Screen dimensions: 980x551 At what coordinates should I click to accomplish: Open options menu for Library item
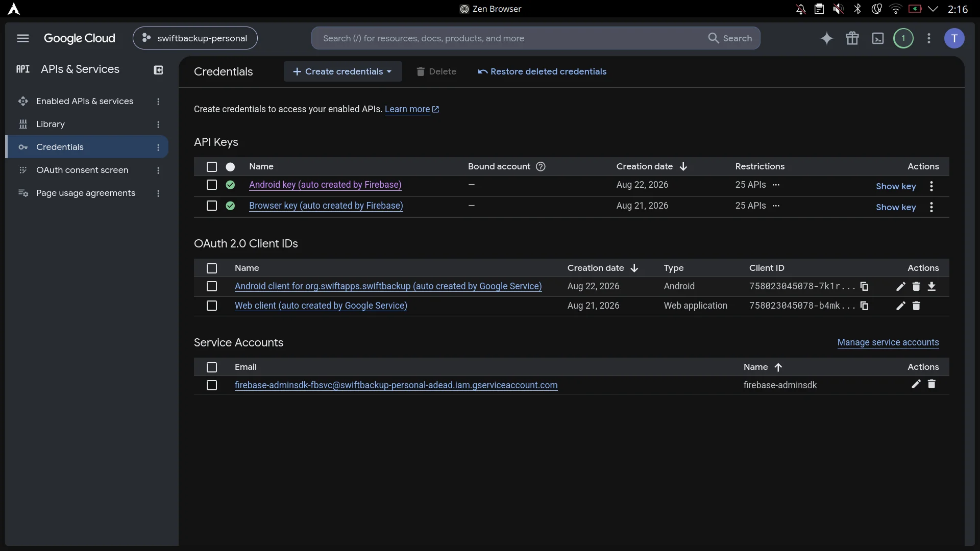158,124
